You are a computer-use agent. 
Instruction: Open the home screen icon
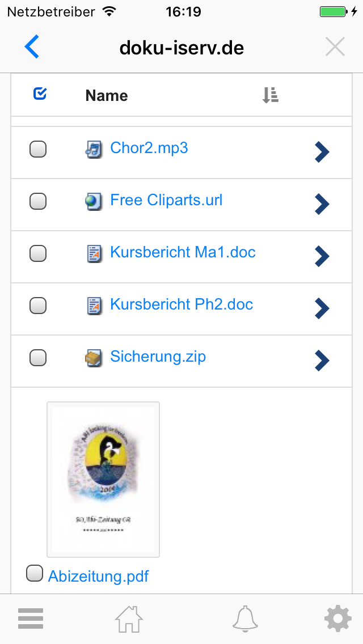pyautogui.click(x=128, y=618)
